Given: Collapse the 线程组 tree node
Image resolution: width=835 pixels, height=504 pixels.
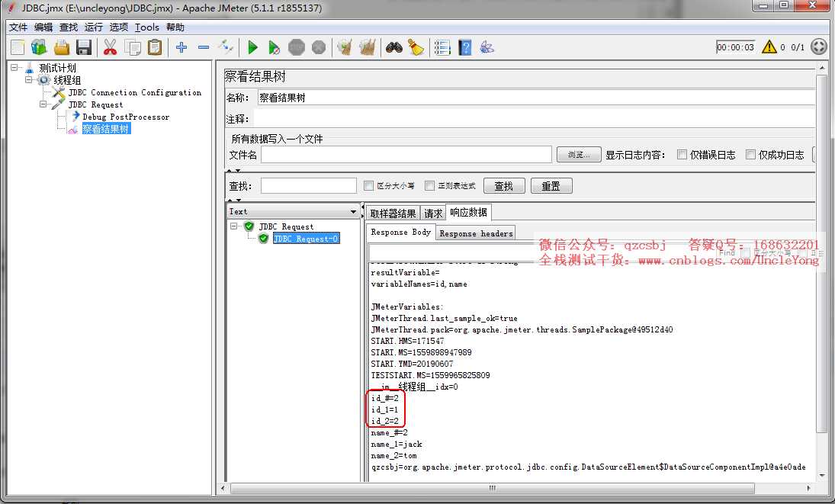Looking at the screenshot, I should [28, 80].
